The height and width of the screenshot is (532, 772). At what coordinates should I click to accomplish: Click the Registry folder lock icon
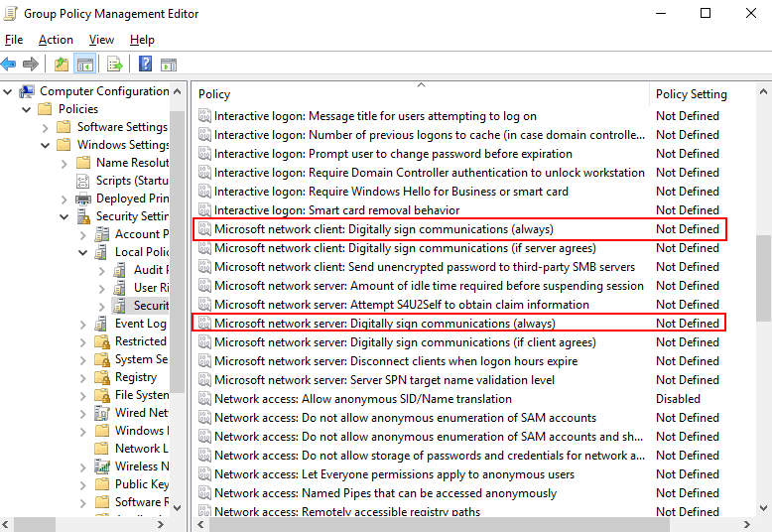coord(102,377)
